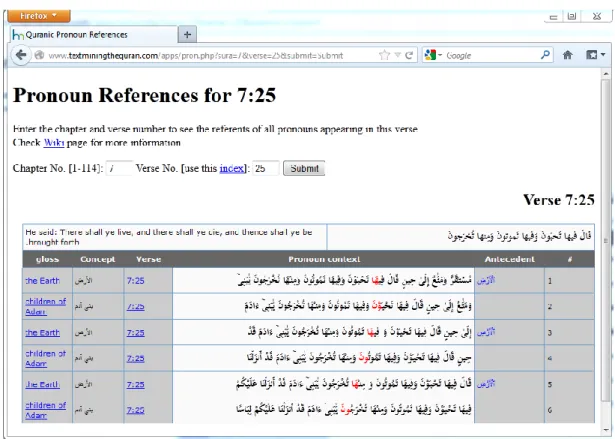The height and width of the screenshot is (439, 615).
Task: Open 'children of Adam' gloss in row 4
Action: pos(45,358)
